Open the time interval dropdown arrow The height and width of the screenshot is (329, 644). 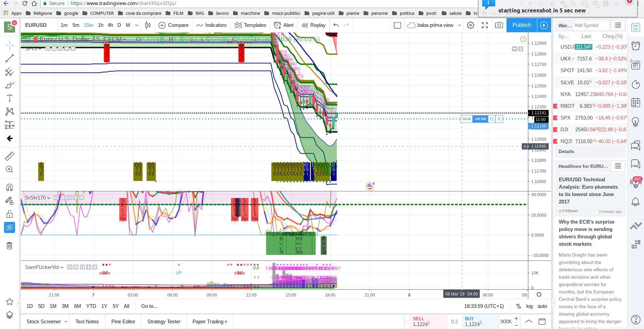pos(137,25)
